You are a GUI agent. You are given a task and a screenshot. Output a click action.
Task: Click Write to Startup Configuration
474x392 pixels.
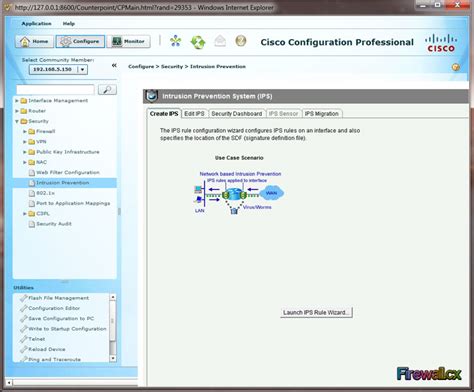(67, 329)
